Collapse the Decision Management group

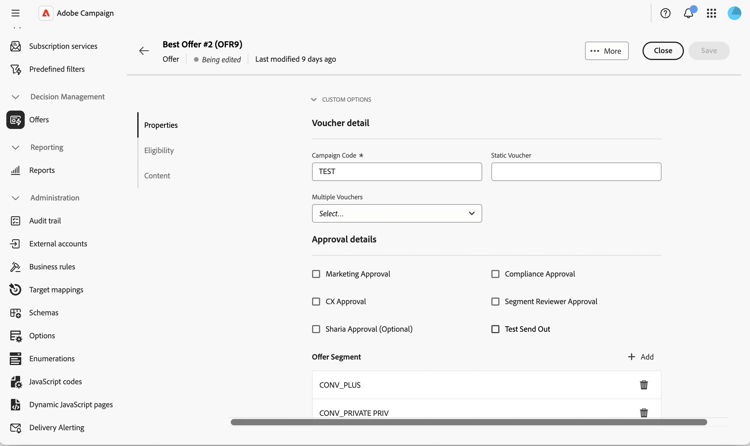[15, 97]
